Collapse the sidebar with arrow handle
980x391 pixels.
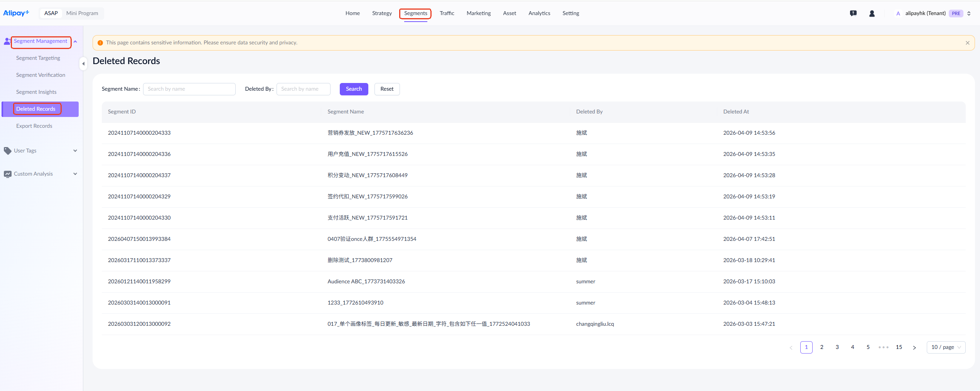pos(83,64)
